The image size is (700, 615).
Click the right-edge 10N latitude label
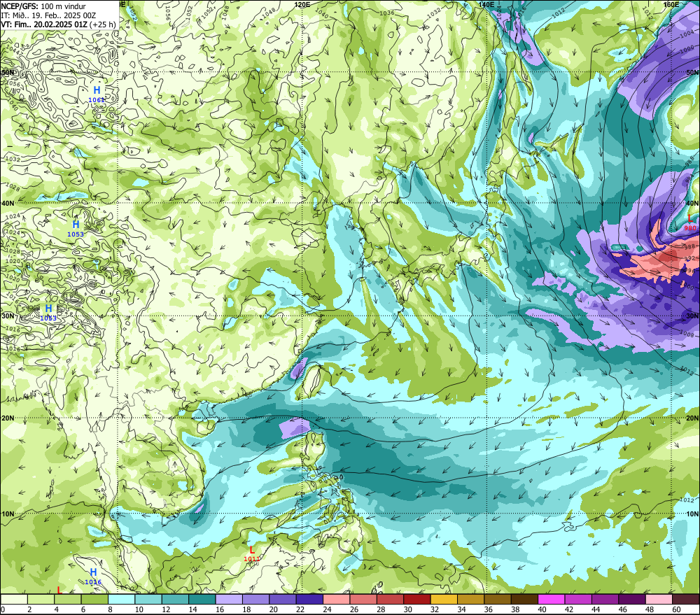pos(692,514)
